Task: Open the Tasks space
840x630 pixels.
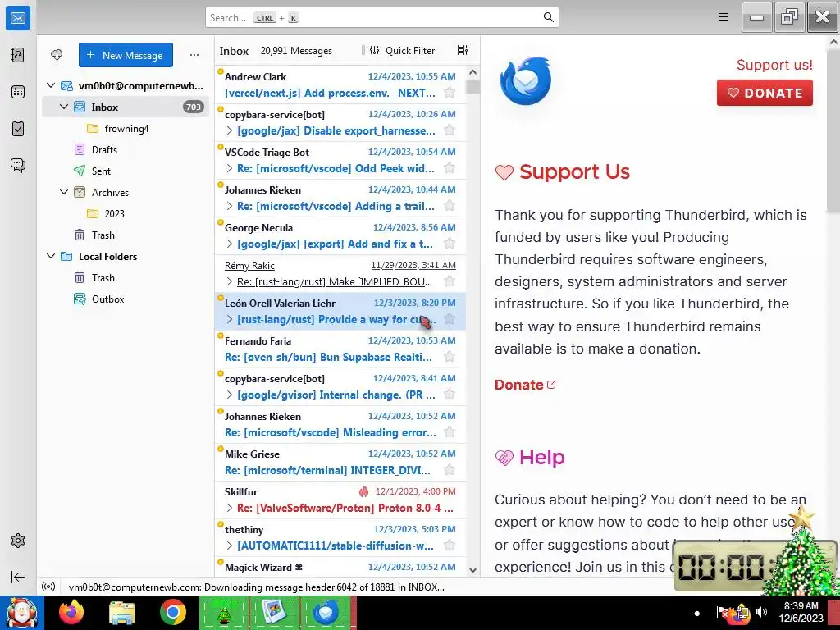Action: point(18,129)
